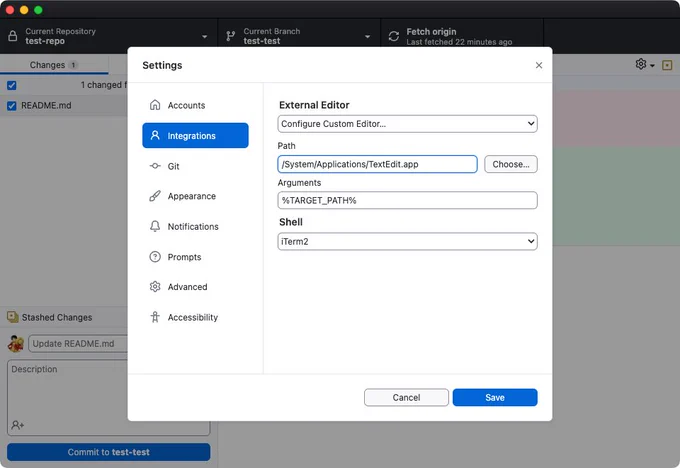Click the Arguments input field
This screenshot has height=468, width=680.
[x=407, y=200]
